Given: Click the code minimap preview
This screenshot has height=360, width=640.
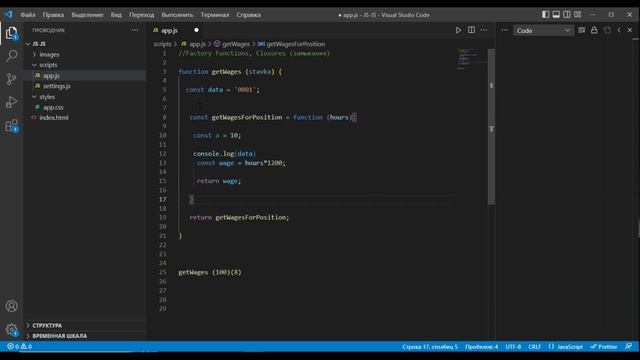Looking at the screenshot, I should click(471, 59).
